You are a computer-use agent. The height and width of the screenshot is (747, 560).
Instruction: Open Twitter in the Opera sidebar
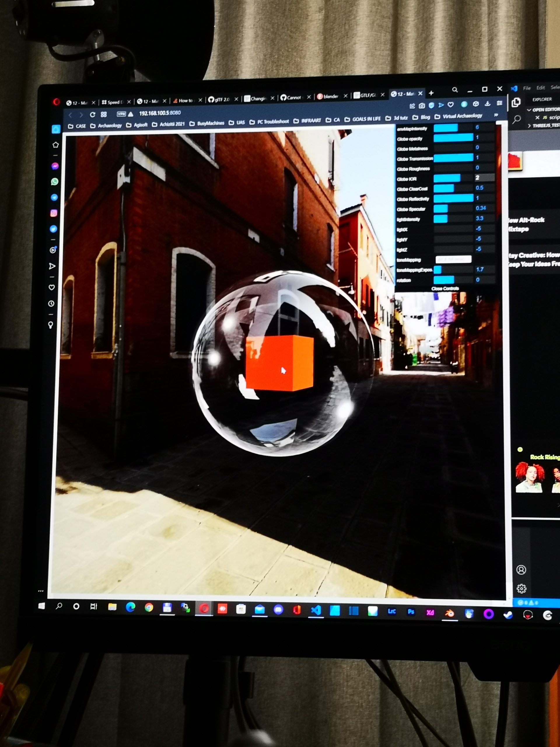pyautogui.click(x=54, y=229)
